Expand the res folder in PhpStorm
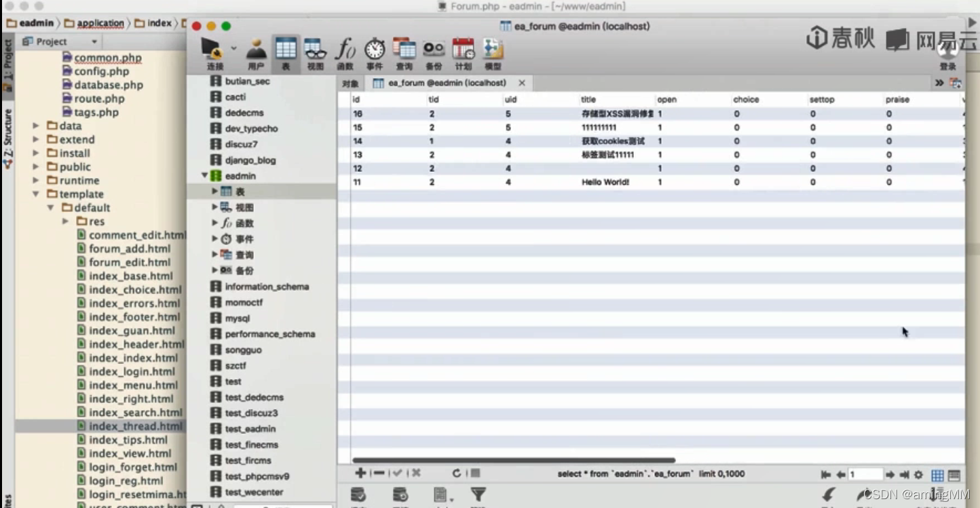 pos(65,221)
